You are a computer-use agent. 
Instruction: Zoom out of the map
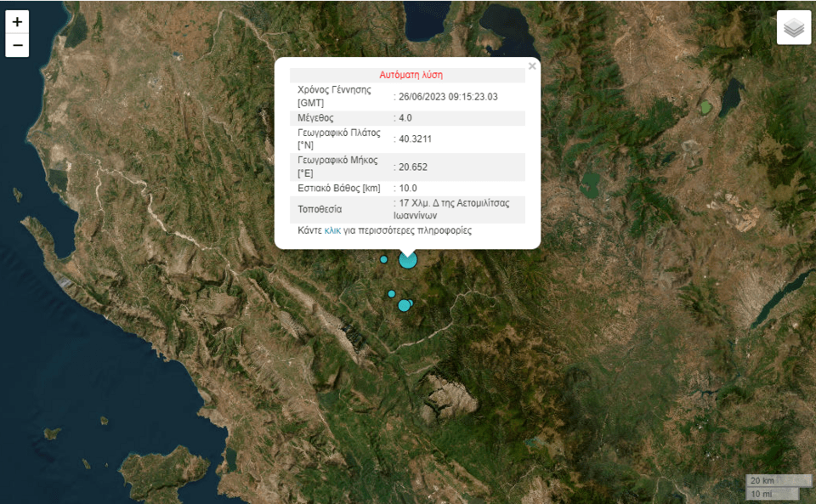coord(17,45)
